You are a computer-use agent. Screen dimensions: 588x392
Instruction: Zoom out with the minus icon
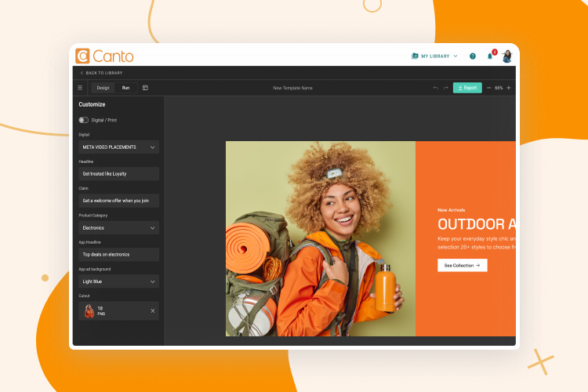(488, 88)
